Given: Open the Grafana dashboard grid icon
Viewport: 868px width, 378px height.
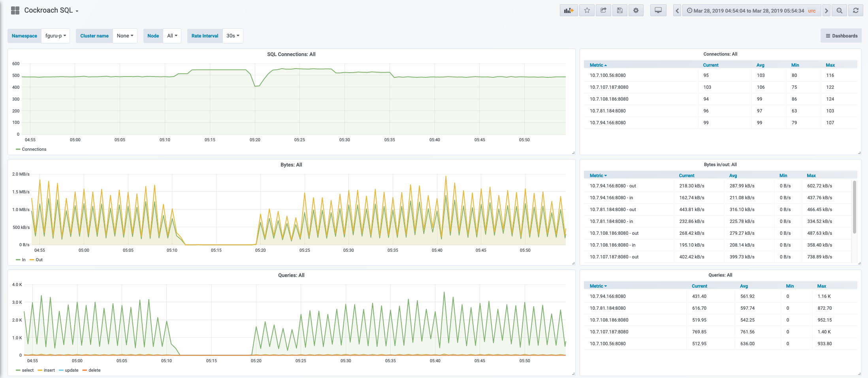Looking at the screenshot, I should pyautogui.click(x=15, y=11).
